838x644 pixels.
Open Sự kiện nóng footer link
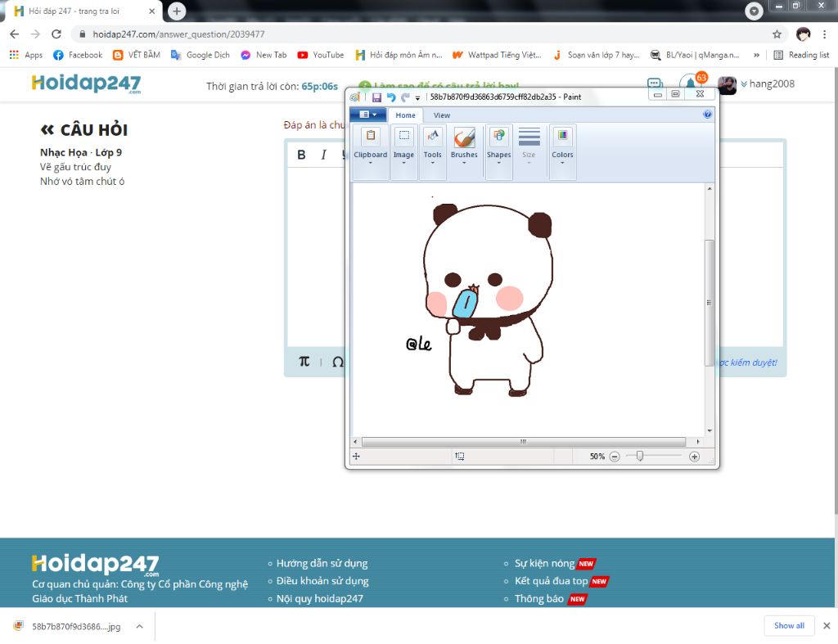click(x=544, y=563)
